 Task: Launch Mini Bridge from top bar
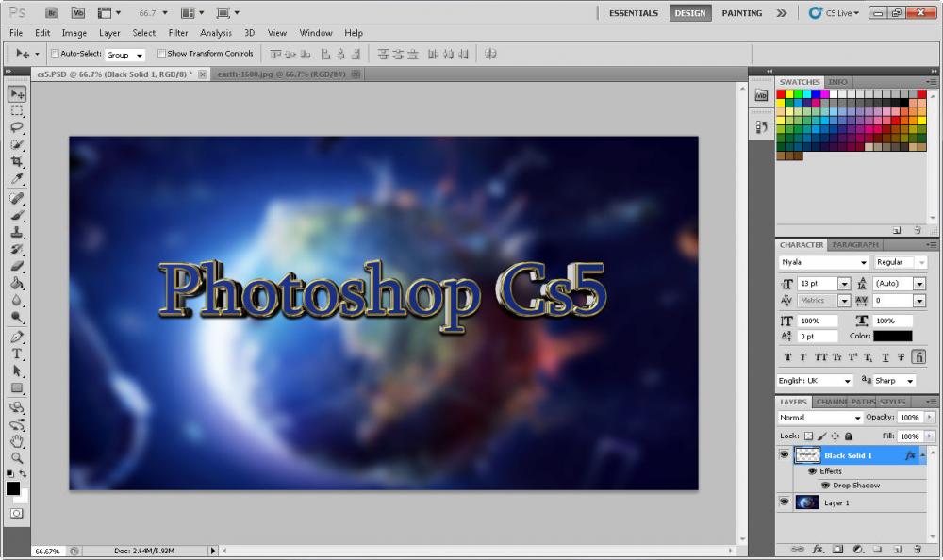click(x=78, y=12)
